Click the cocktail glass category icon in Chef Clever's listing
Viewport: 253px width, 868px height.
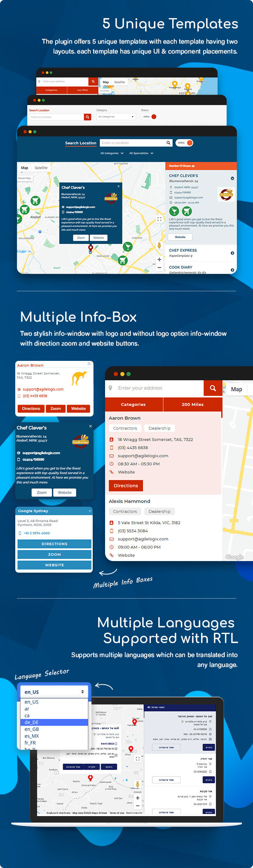(174, 211)
